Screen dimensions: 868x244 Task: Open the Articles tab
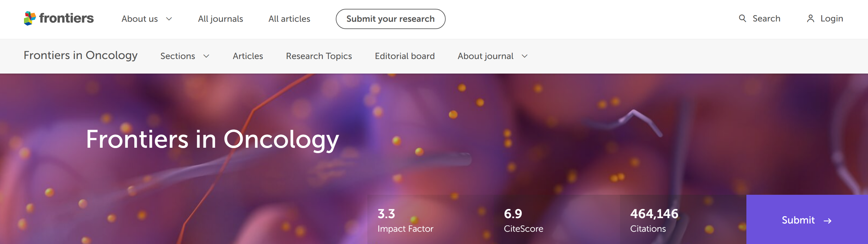point(248,56)
